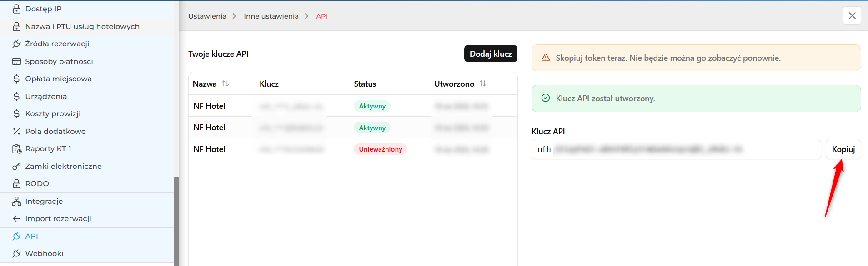868x266 pixels.
Task: Go to Sposoby płatności settings
Action: click(x=87, y=61)
